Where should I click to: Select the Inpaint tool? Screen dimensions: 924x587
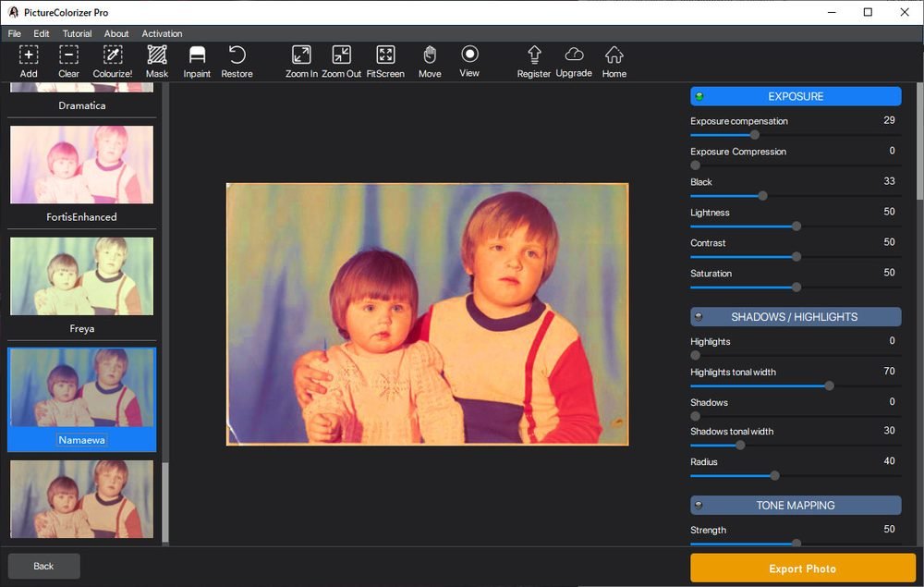click(197, 55)
